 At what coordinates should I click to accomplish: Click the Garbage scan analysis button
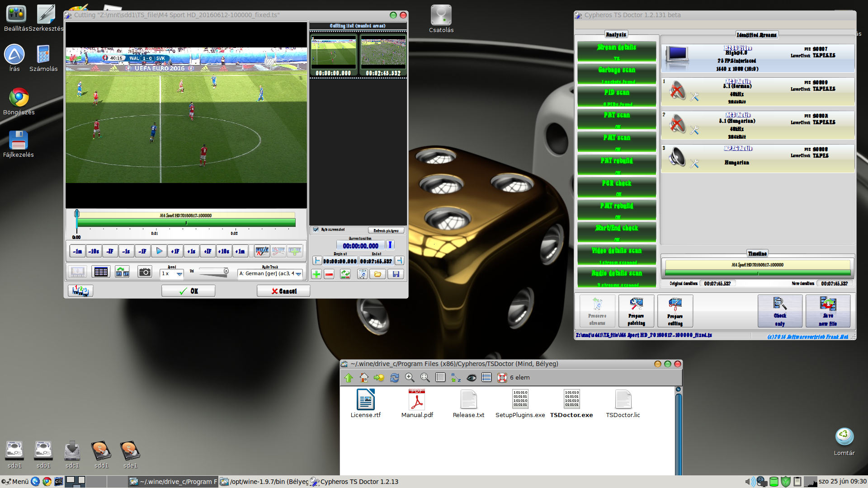click(x=617, y=74)
